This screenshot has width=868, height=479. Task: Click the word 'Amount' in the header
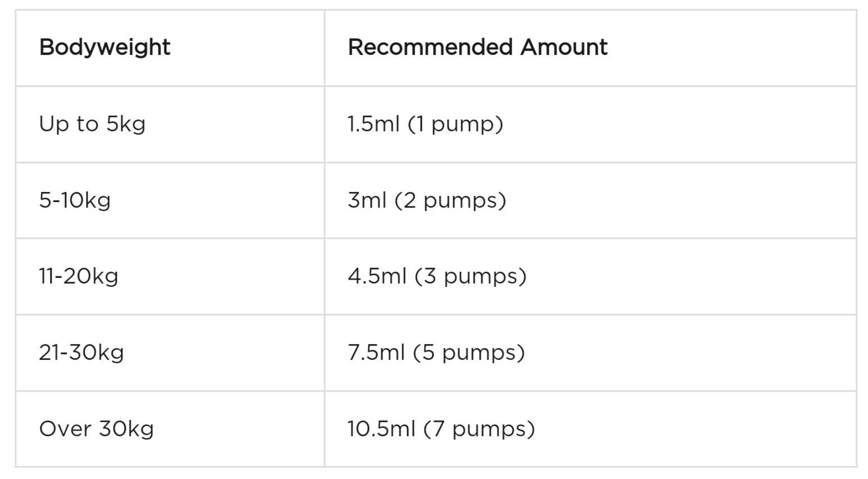[x=563, y=47]
